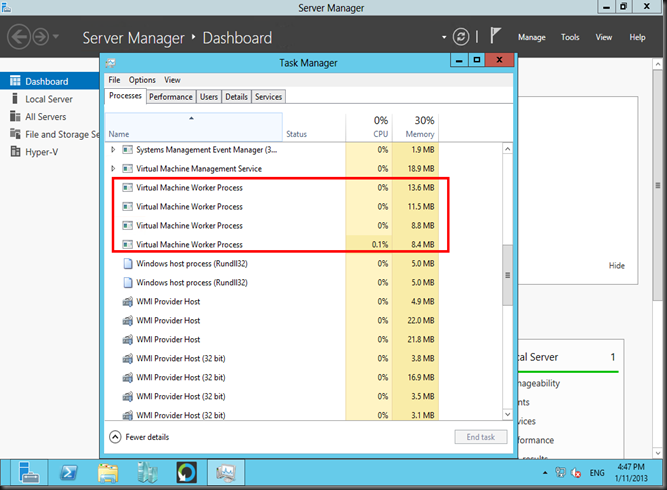Launch PowerShell from the taskbar
Screen dimensions: 667x490
68,473
